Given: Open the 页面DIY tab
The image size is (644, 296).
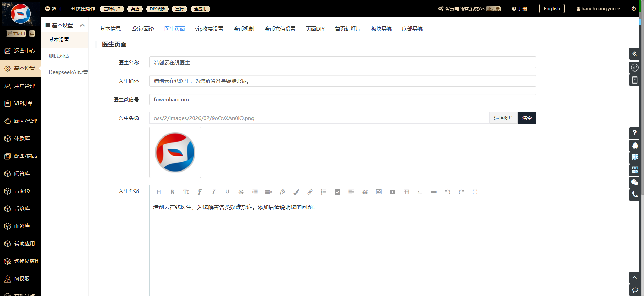Looking at the screenshot, I should coord(315,29).
